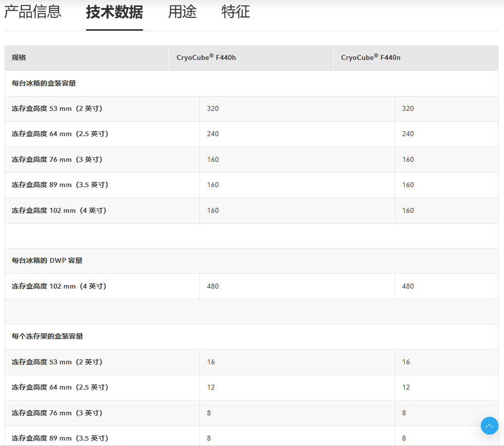Click the F440h value 480
The image size is (504, 446).
click(x=213, y=287)
